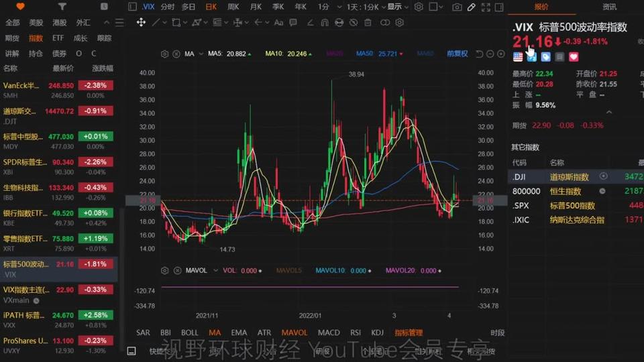
Task: Toggle the MACD indicator
Action: 329,333
